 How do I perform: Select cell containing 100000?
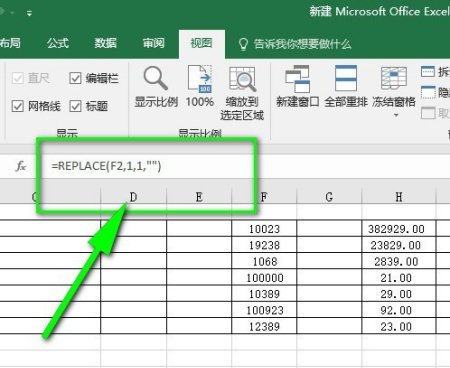264,278
